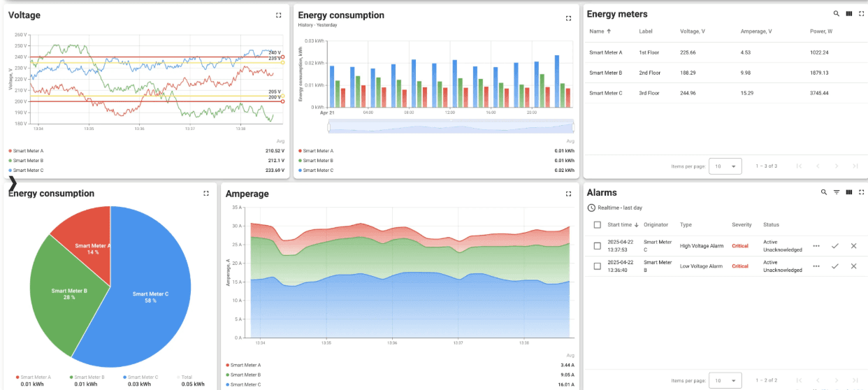Expand the Voltage widget to fullscreen
The image size is (868, 390).
point(279,15)
